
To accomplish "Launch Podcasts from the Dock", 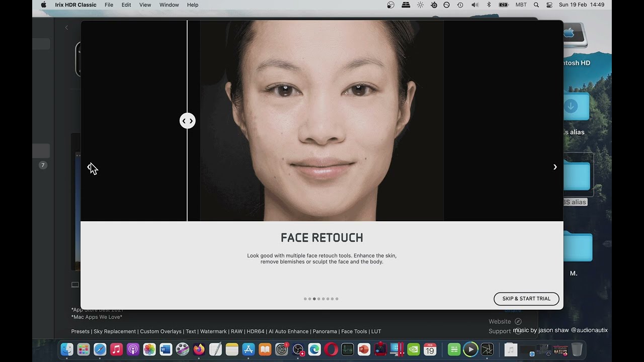I will (133, 349).
